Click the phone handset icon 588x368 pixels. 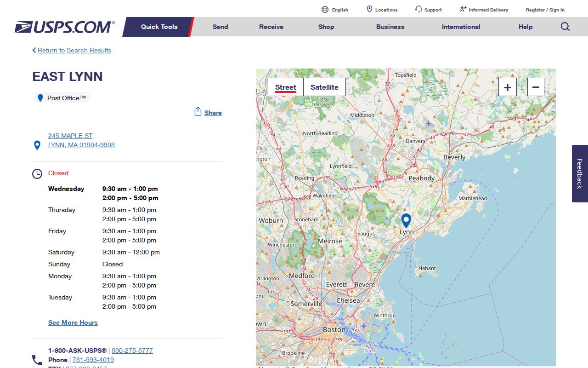[x=37, y=360]
